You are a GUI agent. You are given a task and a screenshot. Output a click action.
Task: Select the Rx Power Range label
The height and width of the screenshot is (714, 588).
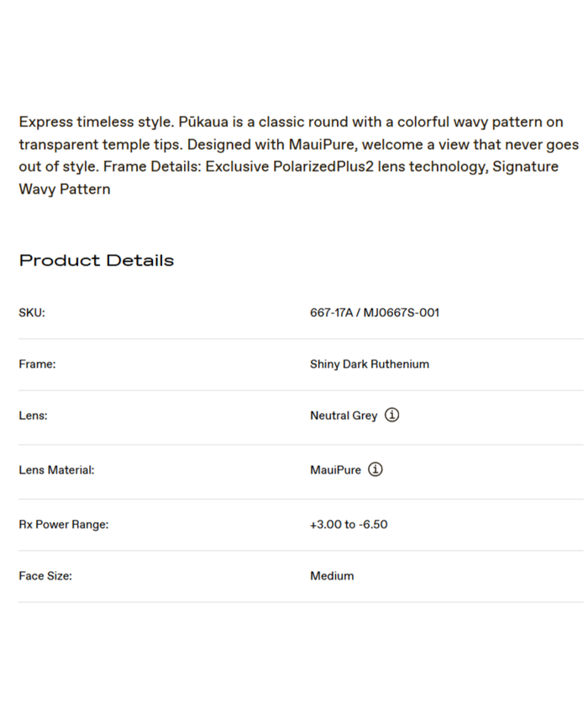pos(64,525)
